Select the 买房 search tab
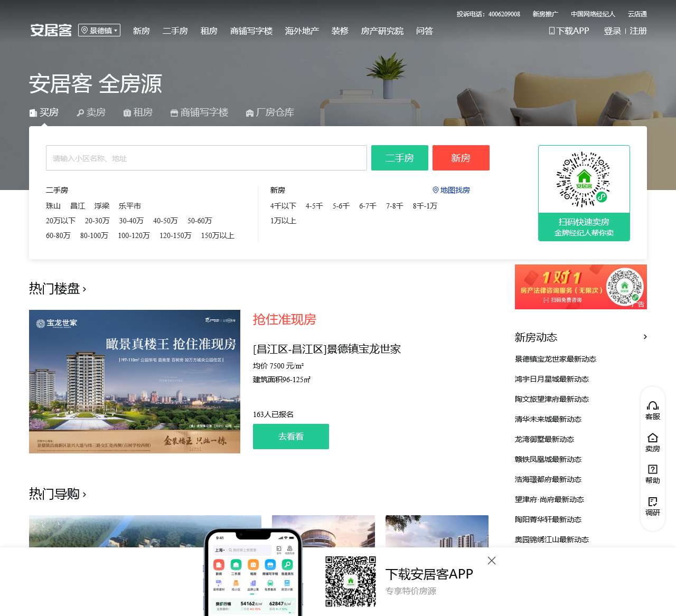 pyautogui.click(x=44, y=112)
